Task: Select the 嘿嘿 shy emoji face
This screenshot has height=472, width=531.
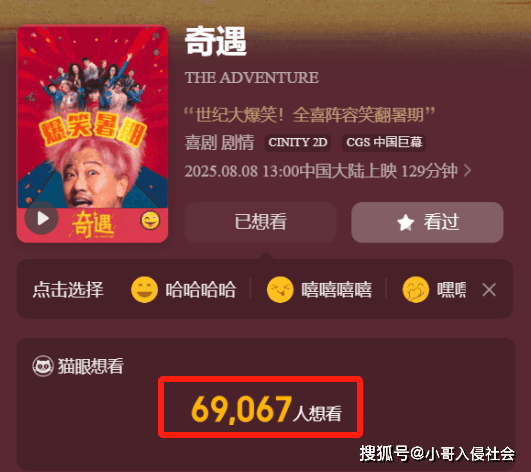Action: (x=416, y=290)
